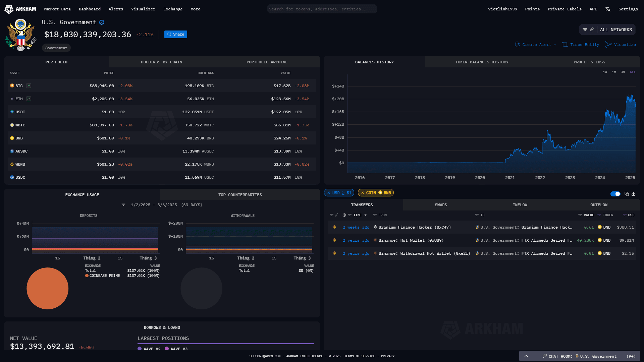Switch to the Swaps tab
This screenshot has width=644, height=362.
[441, 205]
